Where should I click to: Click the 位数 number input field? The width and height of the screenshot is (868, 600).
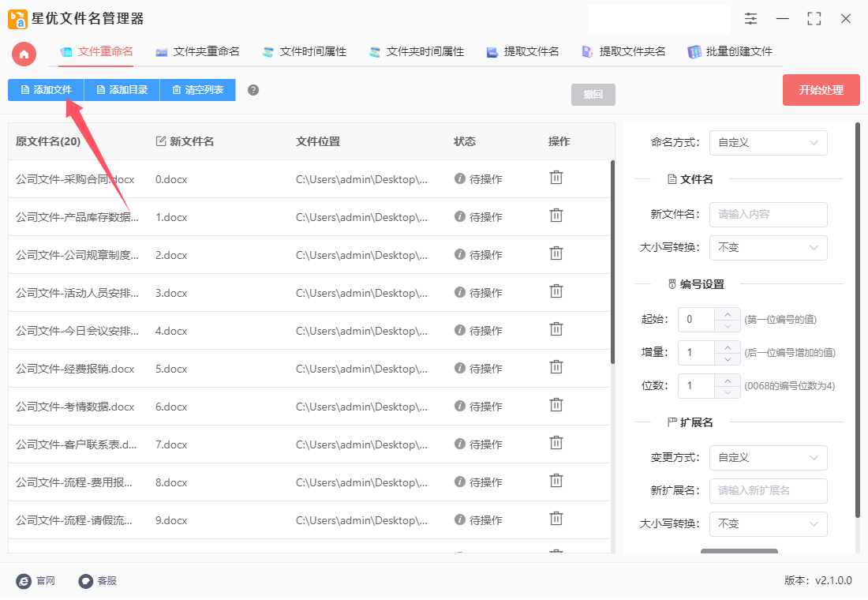coord(697,386)
